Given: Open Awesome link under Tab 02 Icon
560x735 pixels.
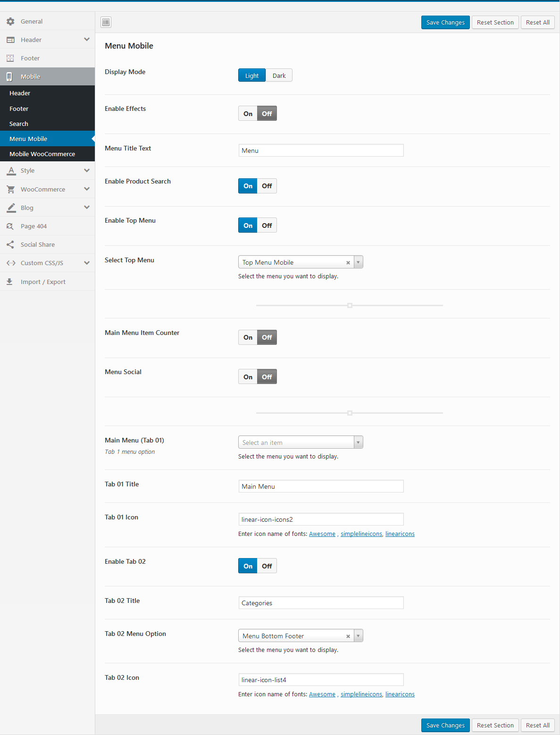Looking at the screenshot, I should (322, 694).
